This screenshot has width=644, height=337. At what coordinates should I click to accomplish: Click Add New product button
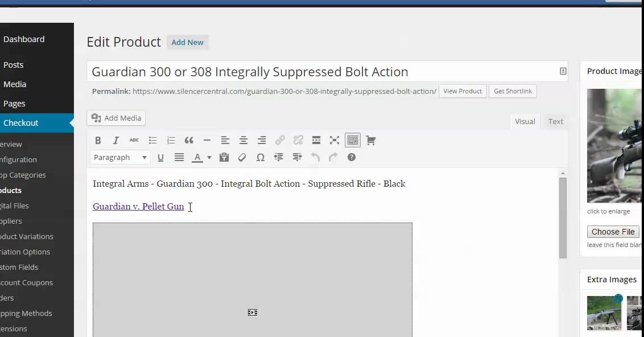(x=187, y=42)
